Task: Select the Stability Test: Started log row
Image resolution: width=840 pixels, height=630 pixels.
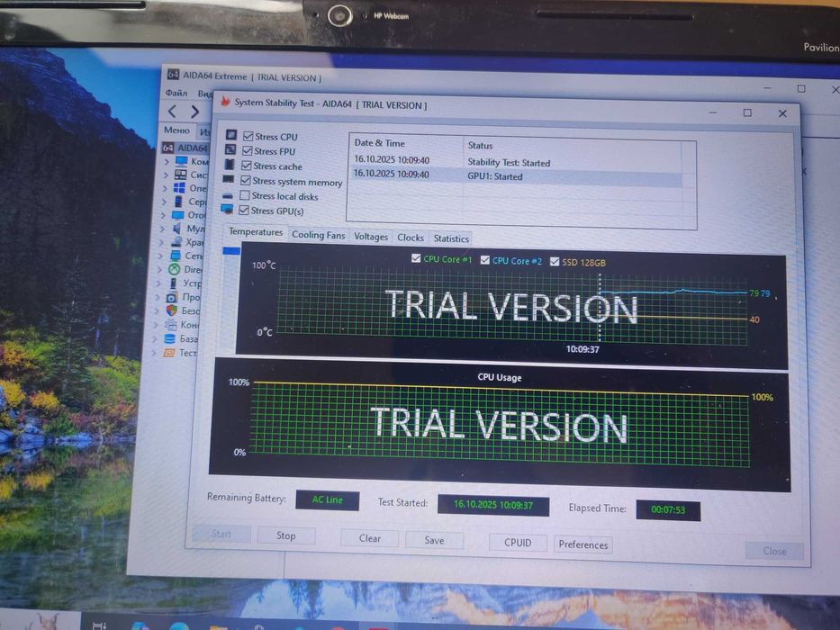Action: pyautogui.click(x=517, y=161)
